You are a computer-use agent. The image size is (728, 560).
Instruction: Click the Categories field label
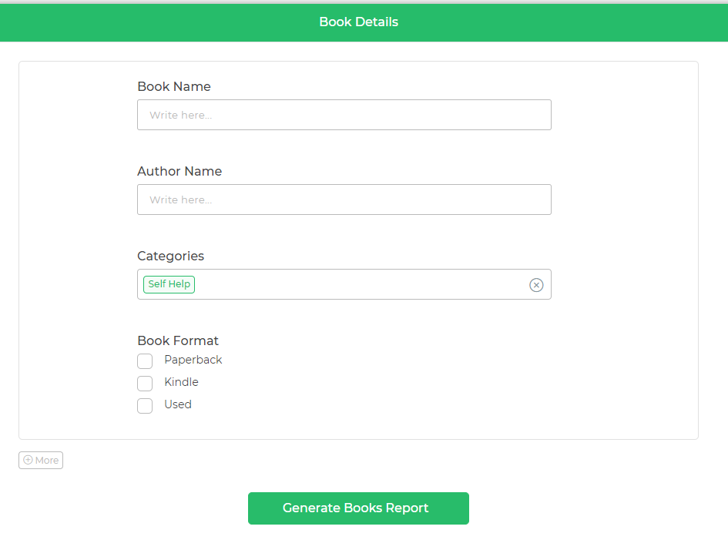(171, 256)
